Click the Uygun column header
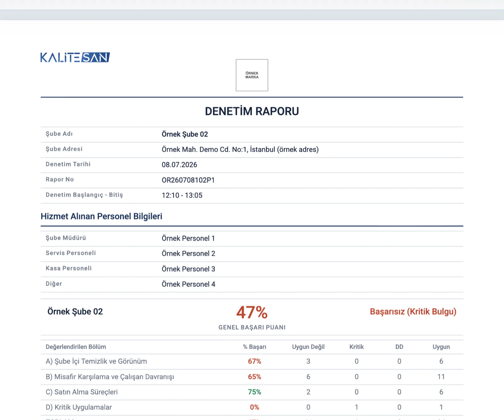This screenshot has width=504, height=420. click(441, 347)
